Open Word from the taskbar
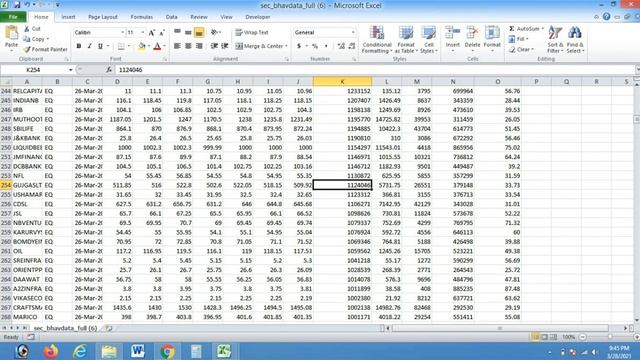The width and height of the screenshot is (640, 360). pos(138,351)
